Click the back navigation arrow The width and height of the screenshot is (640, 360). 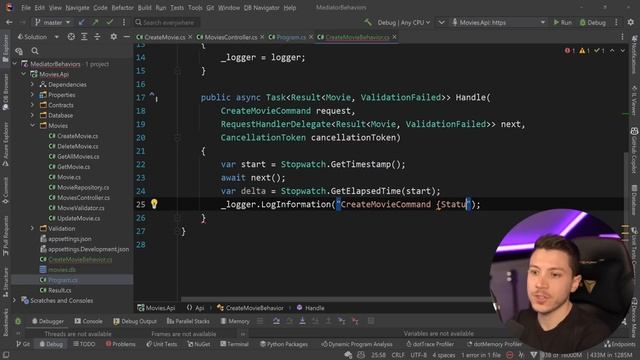pos(9,22)
